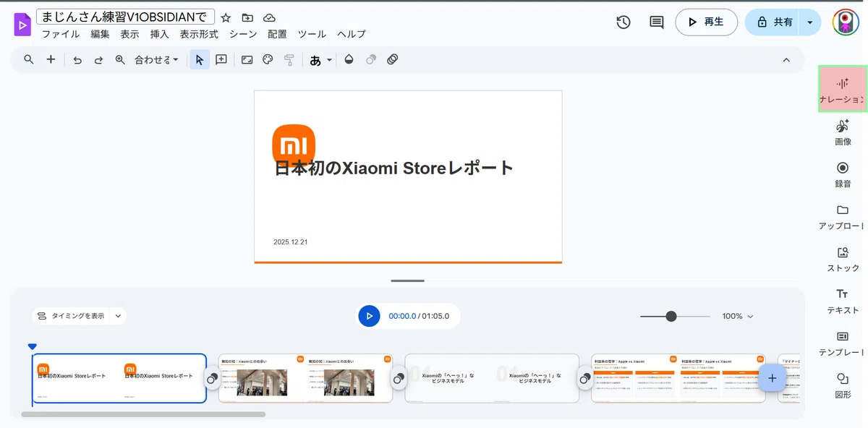
Task: Open the Narration (ナレーション) side panel
Action: point(843,89)
